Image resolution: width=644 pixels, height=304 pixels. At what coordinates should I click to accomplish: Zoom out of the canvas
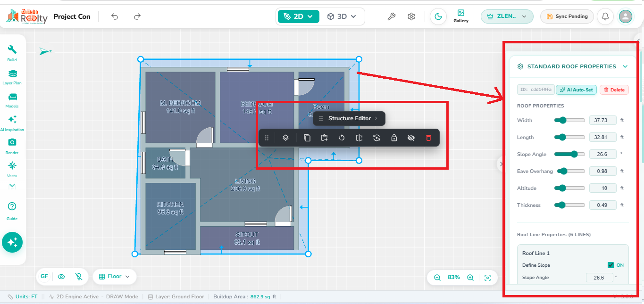pos(437,278)
